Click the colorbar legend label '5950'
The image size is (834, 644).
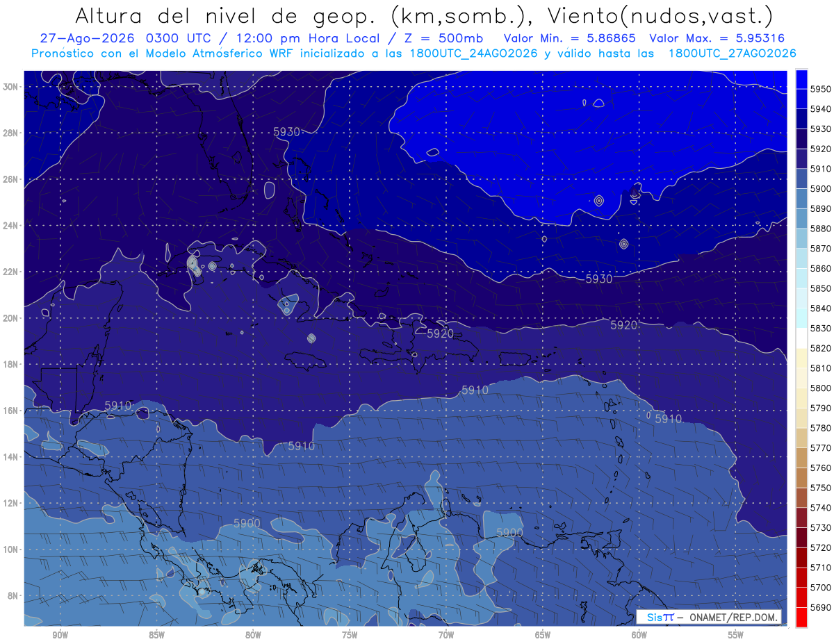tap(820, 89)
